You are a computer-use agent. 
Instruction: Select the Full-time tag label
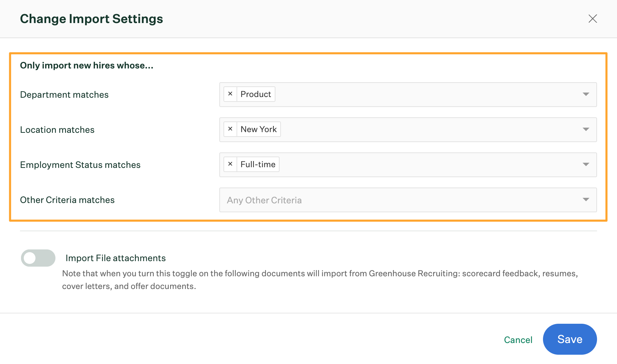pyautogui.click(x=258, y=164)
